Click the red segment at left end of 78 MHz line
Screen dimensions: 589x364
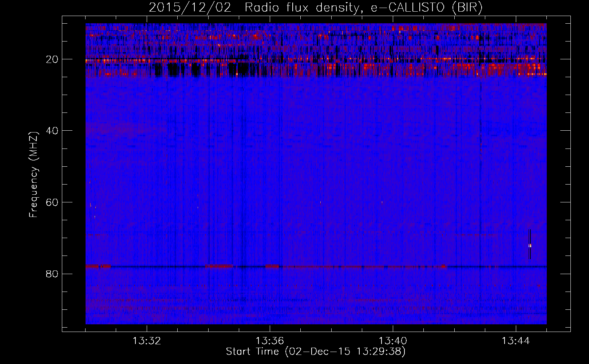pyautogui.click(x=98, y=266)
